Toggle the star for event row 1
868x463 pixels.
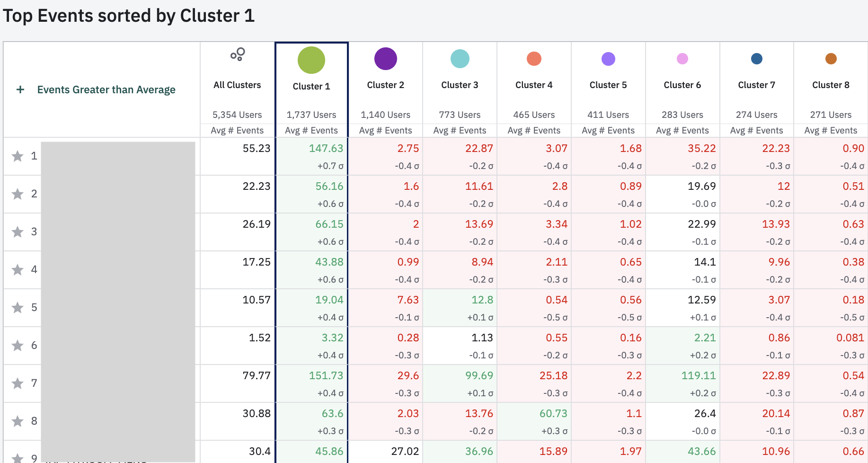[x=18, y=156]
